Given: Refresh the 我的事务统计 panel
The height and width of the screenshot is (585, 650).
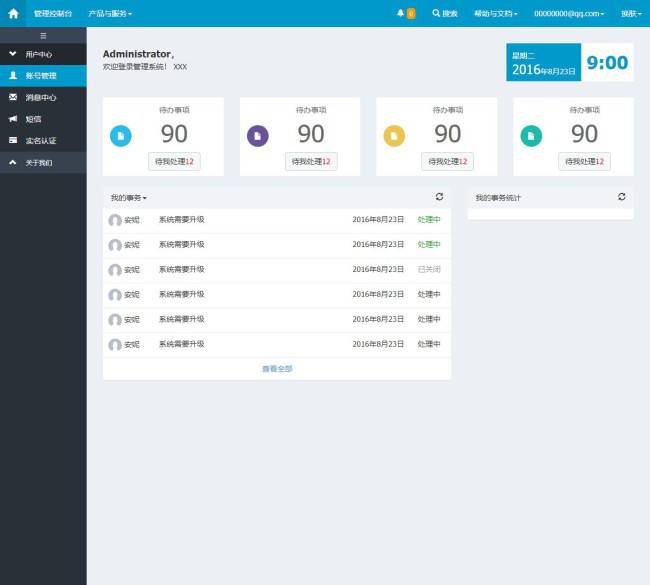Looking at the screenshot, I should point(621,197).
